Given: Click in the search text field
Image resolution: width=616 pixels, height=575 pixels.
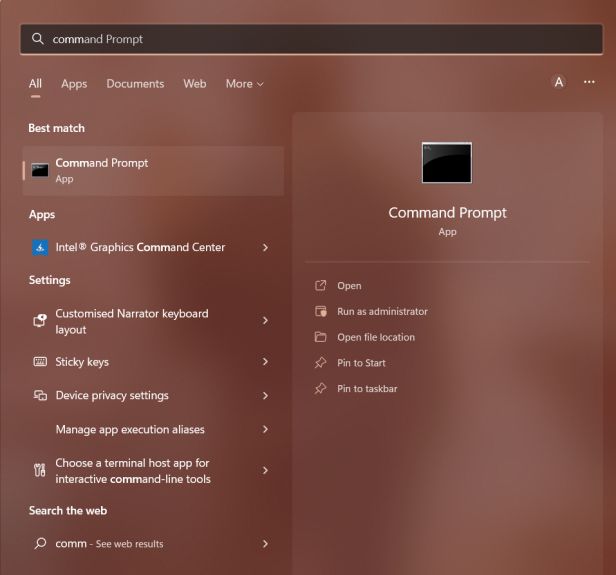Looking at the screenshot, I should (311, 39).
